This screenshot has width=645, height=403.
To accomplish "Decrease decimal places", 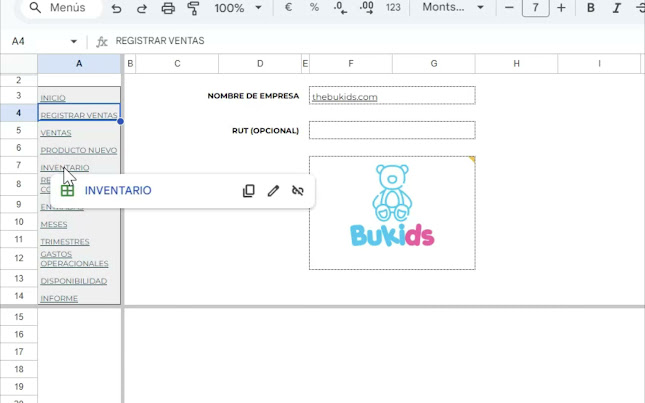I will (x=340, y=7).
